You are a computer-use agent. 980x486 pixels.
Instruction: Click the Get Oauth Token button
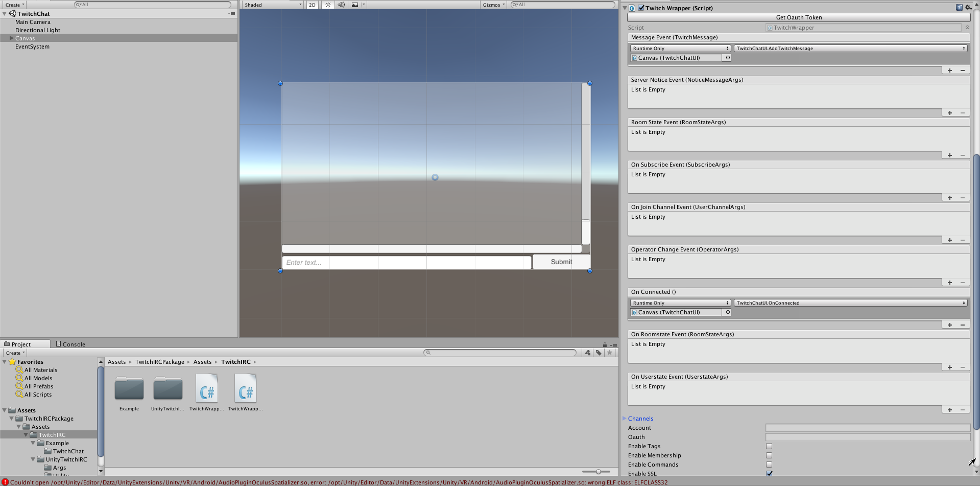point(799,17)
